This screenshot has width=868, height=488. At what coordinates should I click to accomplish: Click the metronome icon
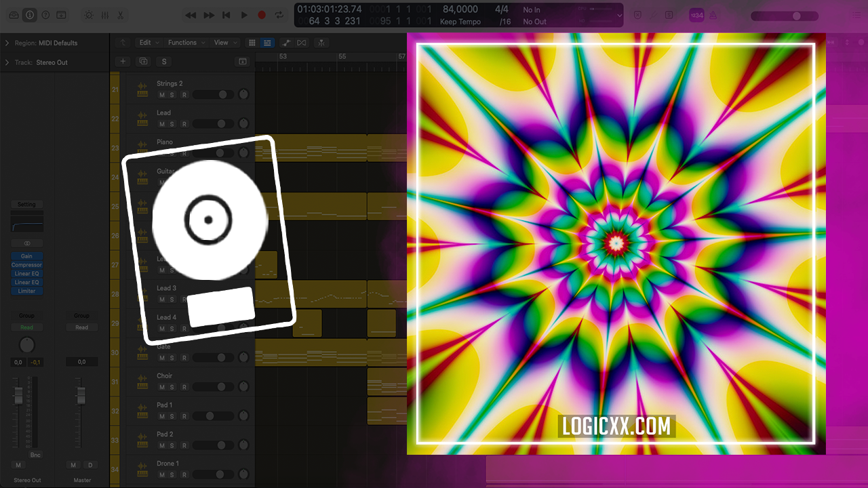[x=713, y=15]
